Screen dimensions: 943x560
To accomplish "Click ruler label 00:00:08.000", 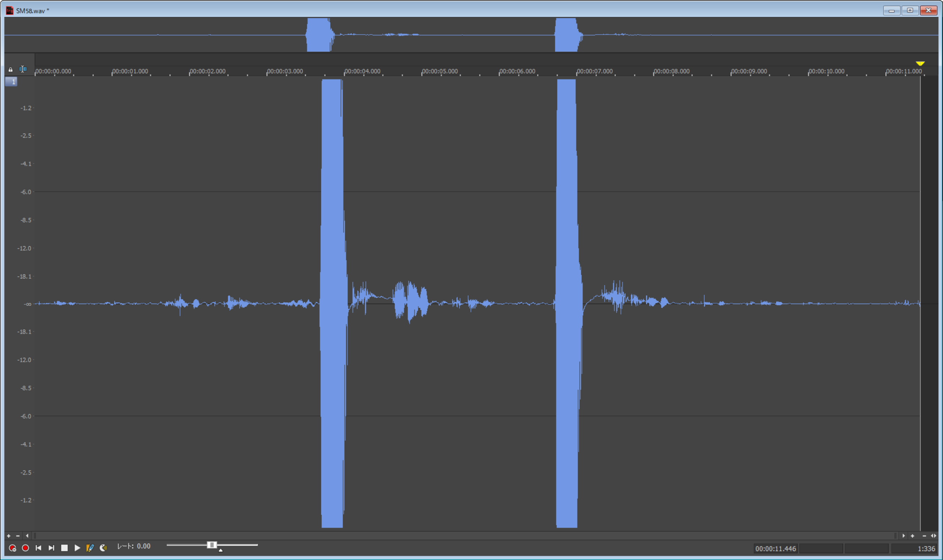I will pyautogui.click(x=672, y=71).
